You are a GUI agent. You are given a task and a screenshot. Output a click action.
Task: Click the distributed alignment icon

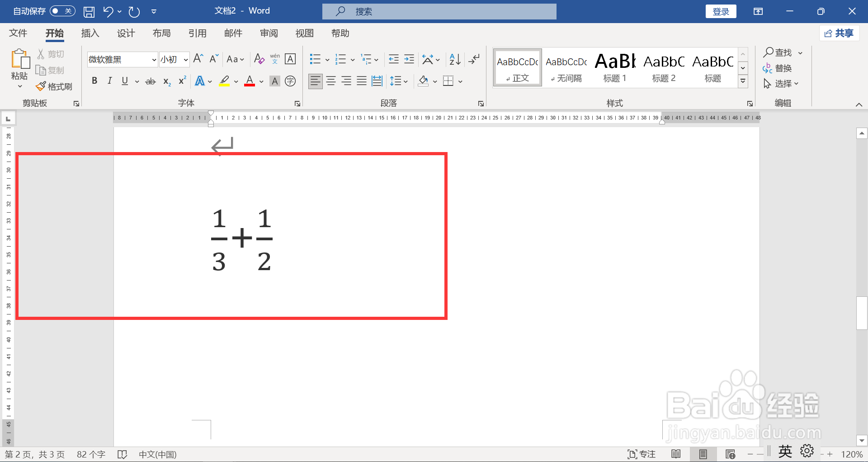coord(377,81)
